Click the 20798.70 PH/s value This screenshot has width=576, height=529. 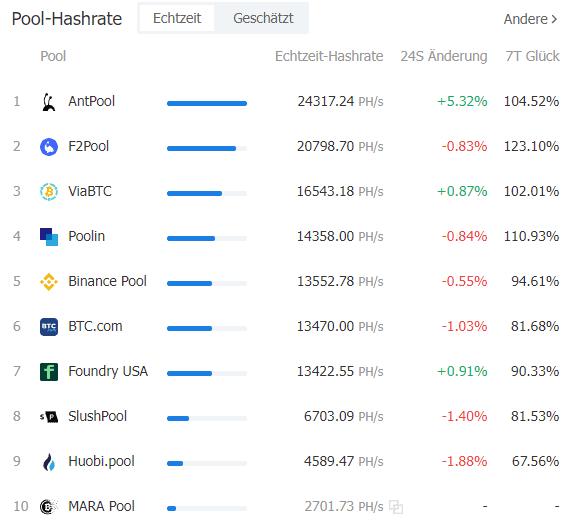pyautogui.click(x=340, y=146)
